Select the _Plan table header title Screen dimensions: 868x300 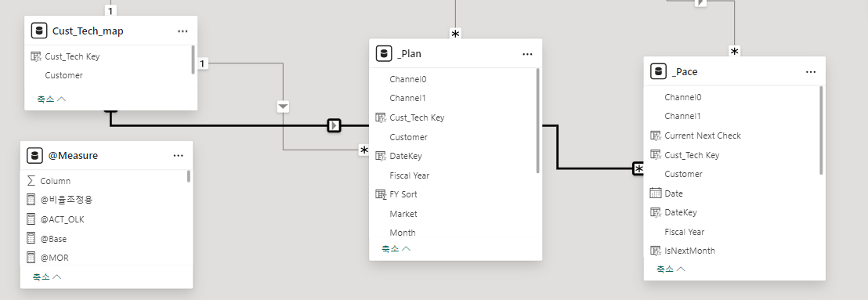(409, 54)
